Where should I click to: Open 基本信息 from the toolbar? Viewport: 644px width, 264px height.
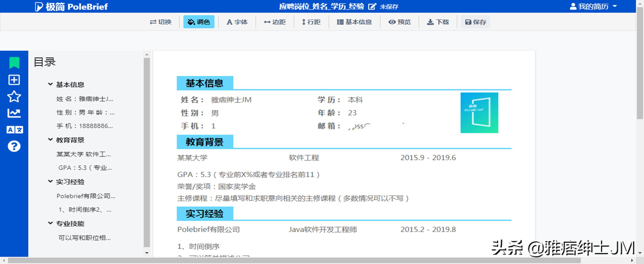[355, 22]
